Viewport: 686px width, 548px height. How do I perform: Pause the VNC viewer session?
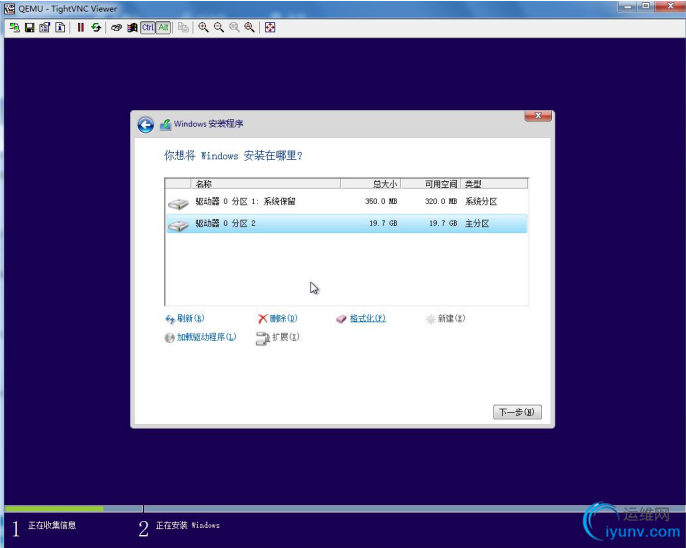tap(80, 28)
